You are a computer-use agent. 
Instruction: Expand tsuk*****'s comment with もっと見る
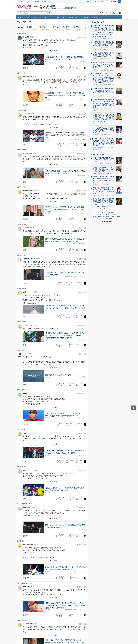coord(54,127)
